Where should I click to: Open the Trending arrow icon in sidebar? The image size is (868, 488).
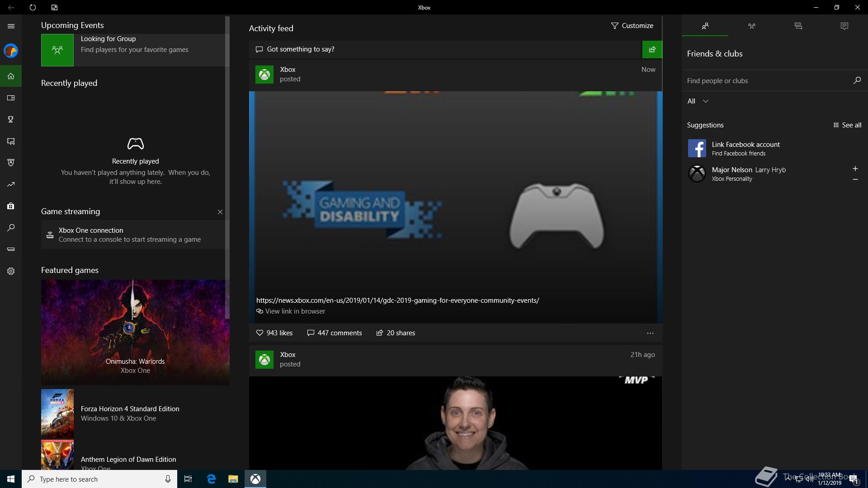point(11,184)
